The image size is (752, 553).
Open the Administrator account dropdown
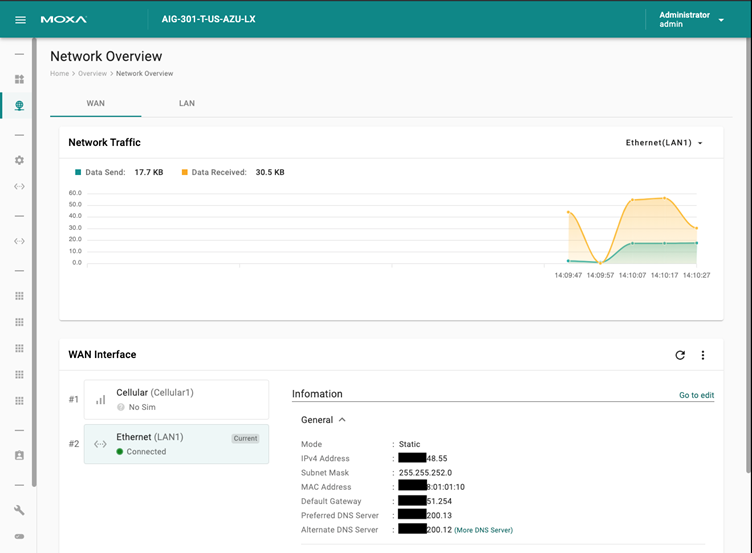tap(691, 20)
